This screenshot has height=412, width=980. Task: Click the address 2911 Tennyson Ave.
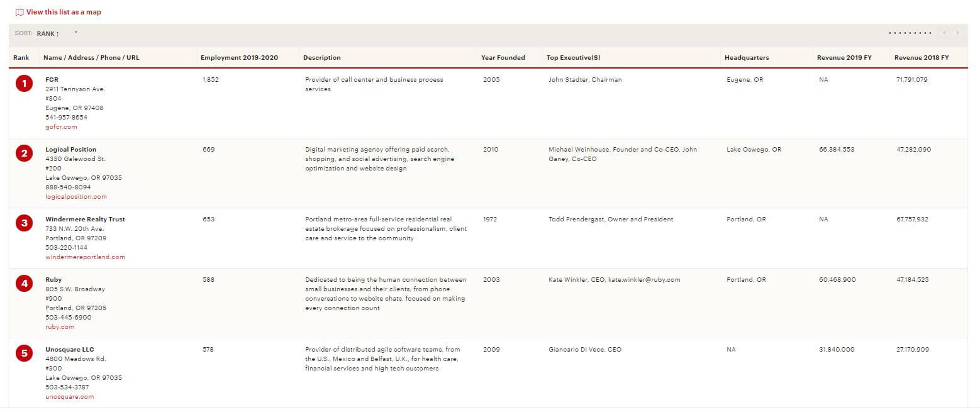(x=75, y=89)
